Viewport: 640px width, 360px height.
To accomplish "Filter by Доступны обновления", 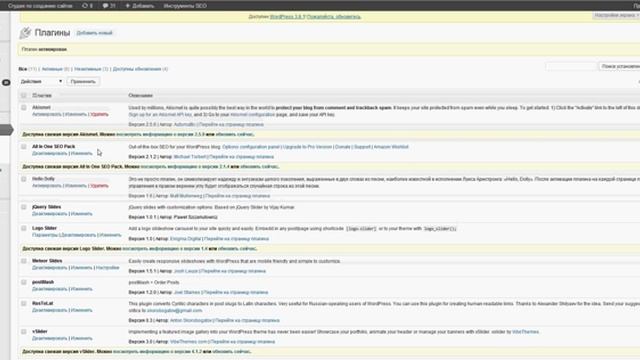I will pyautogui.click(x=137, y=69).
